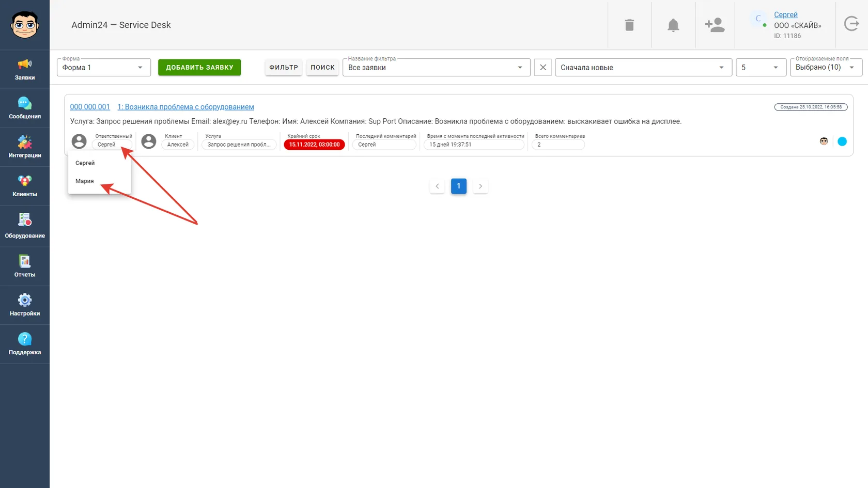Expand the Форма 1 dropdown
Image resolution: width=868 pixels, height=488 pixels.
point(104,67)
